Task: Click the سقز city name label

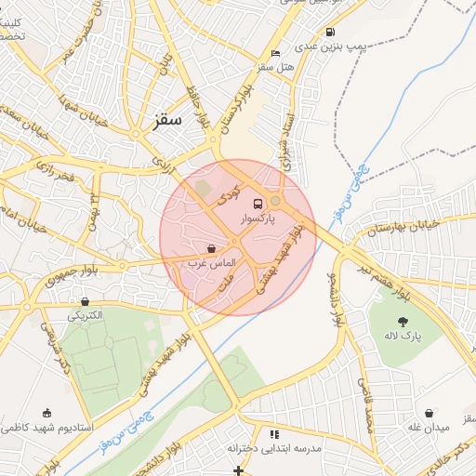Action: click(167, 120)
